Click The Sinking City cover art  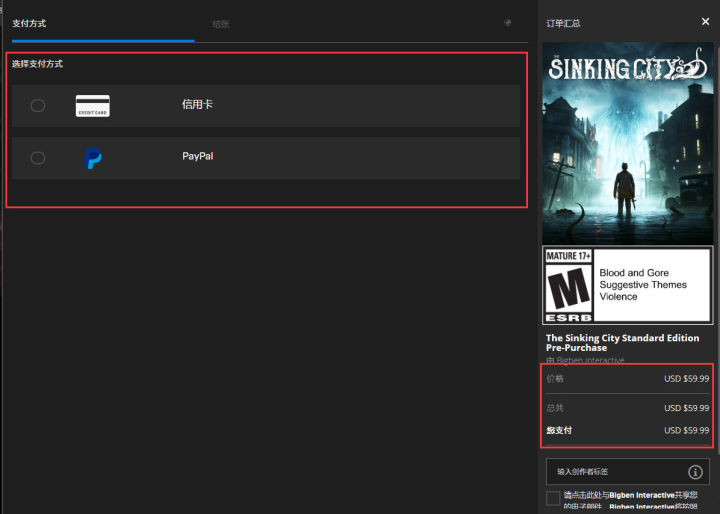click(x=628, y=144)
